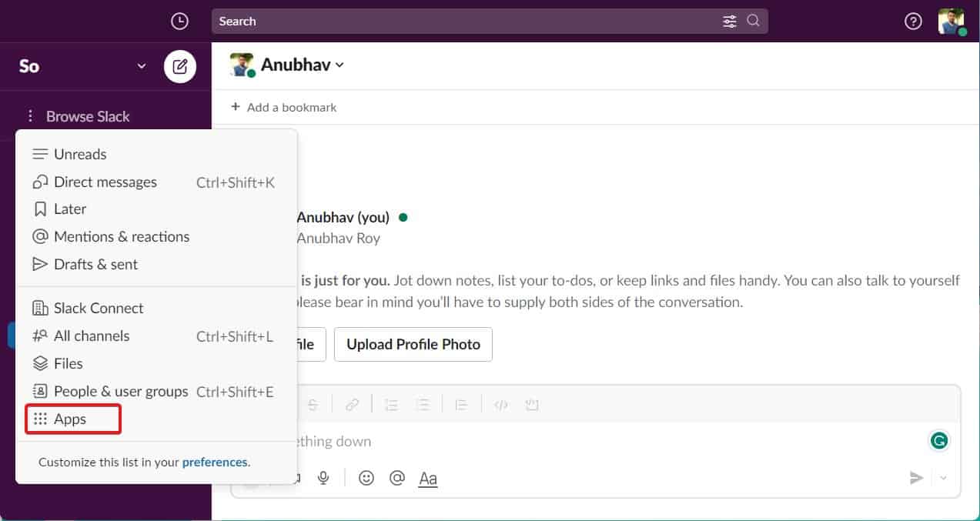Choose People & user groups

(x=156, y=391)
